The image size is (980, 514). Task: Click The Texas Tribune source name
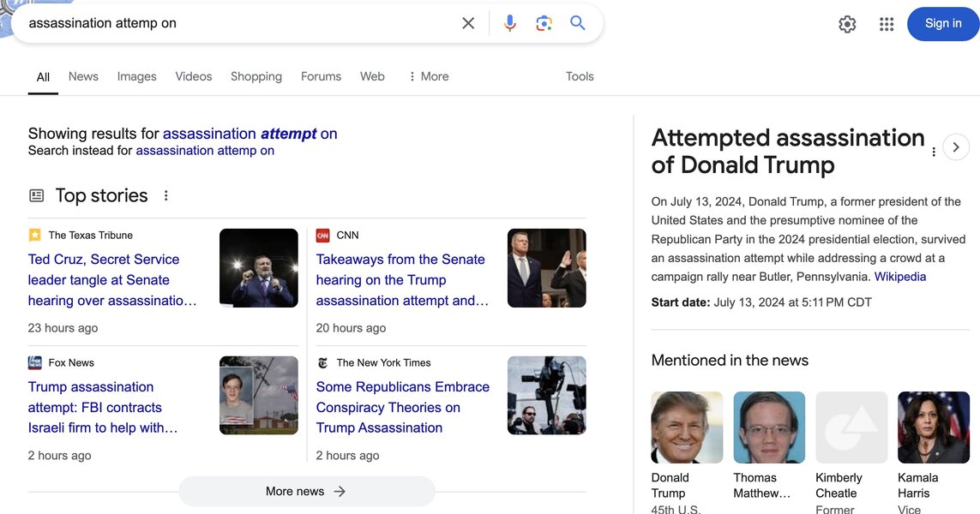click(91, 236)
